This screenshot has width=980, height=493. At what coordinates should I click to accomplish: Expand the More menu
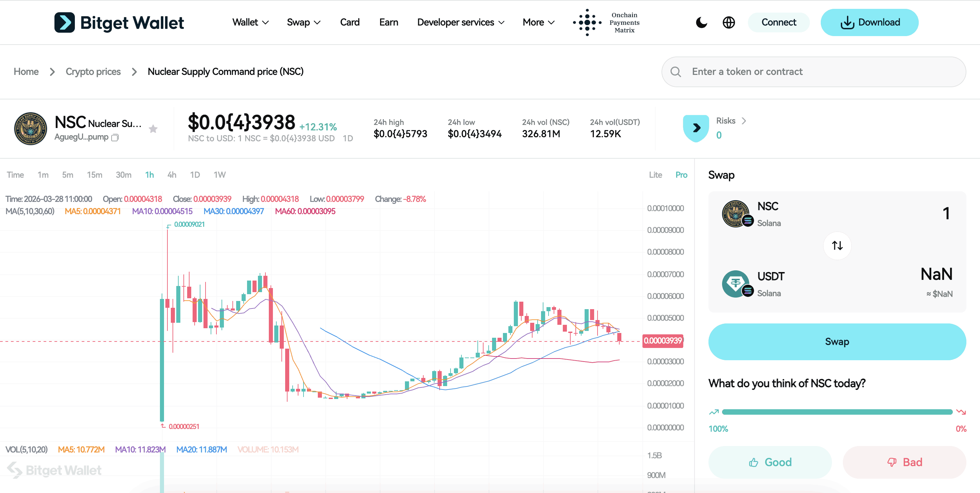click(538, 22)
